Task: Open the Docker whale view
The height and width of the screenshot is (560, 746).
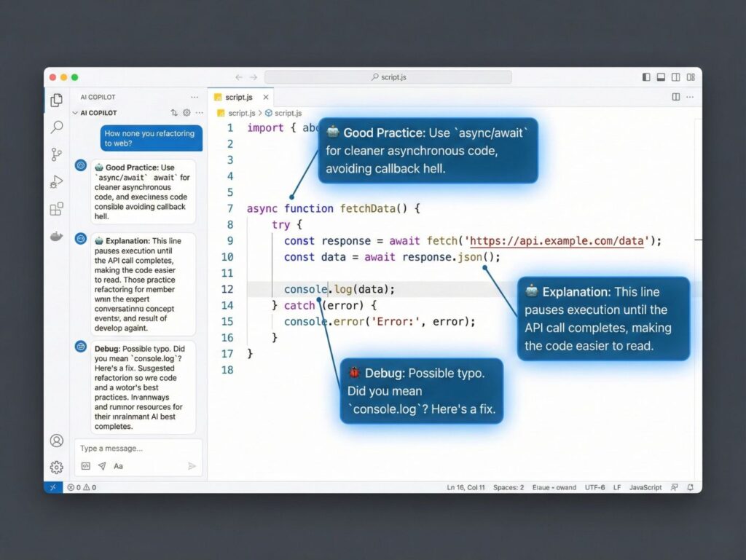Action: pos(56,237)
